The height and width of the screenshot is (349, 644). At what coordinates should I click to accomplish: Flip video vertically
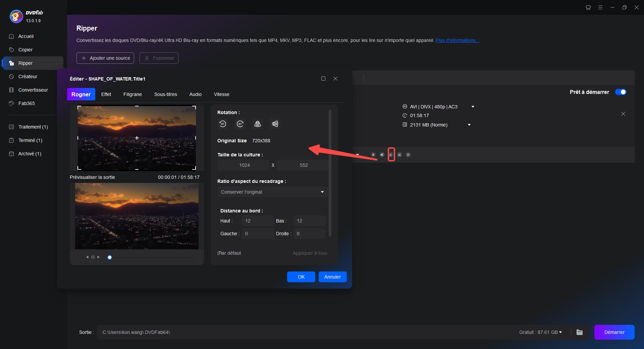[275, 124]
